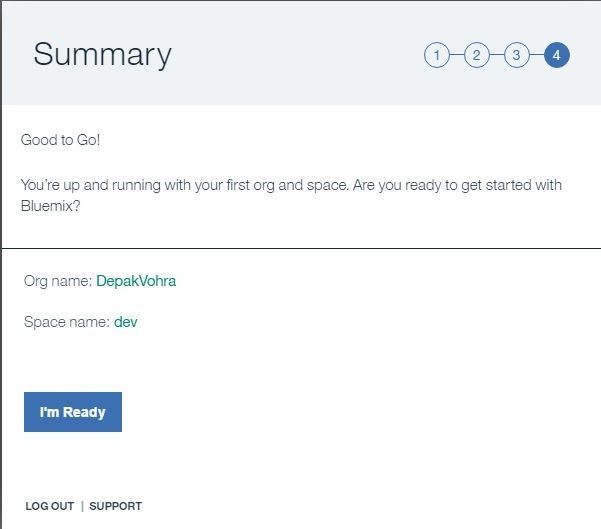Click the Good to Go! message

click(x=60, y=140)
